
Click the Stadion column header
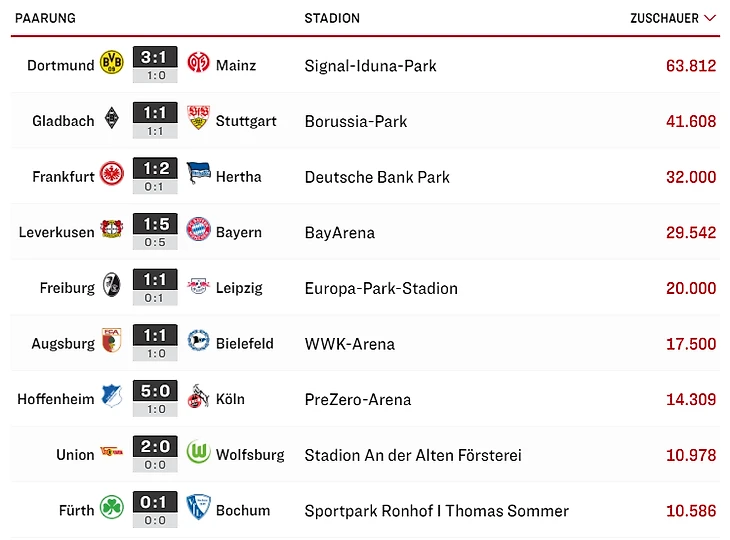point(332,18)
